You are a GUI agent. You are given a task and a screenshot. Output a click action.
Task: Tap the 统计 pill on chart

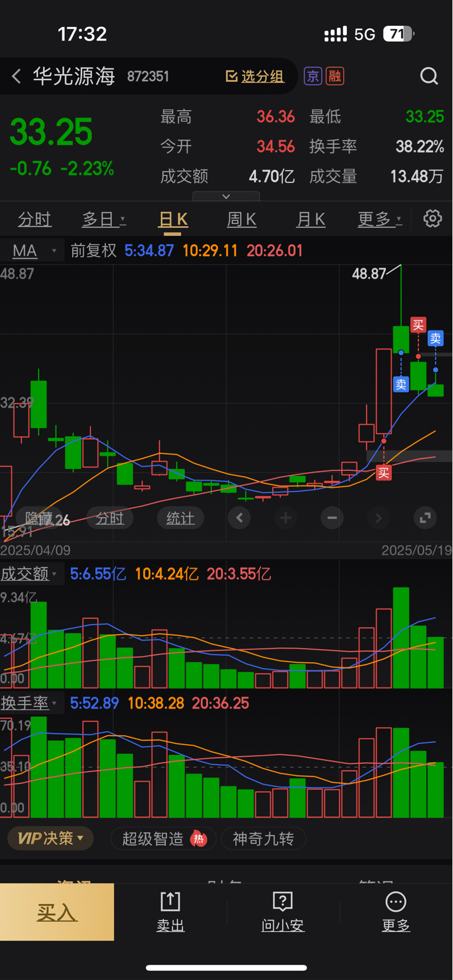pos(180,518)
